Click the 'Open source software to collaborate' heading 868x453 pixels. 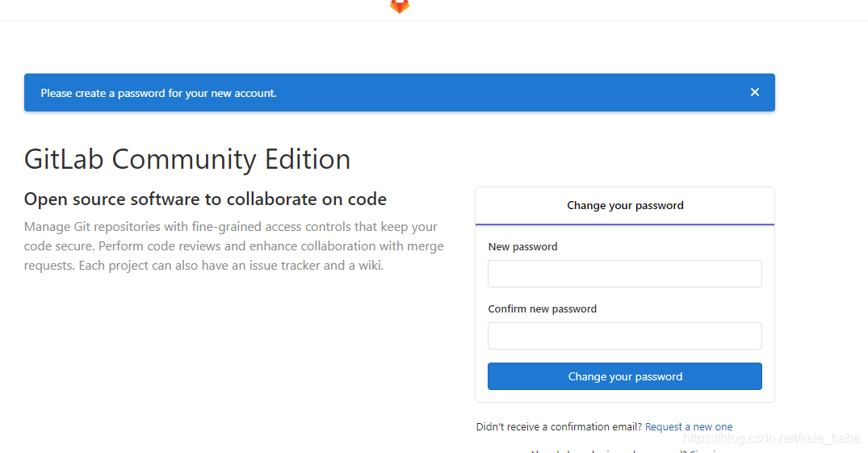[205, 199]
